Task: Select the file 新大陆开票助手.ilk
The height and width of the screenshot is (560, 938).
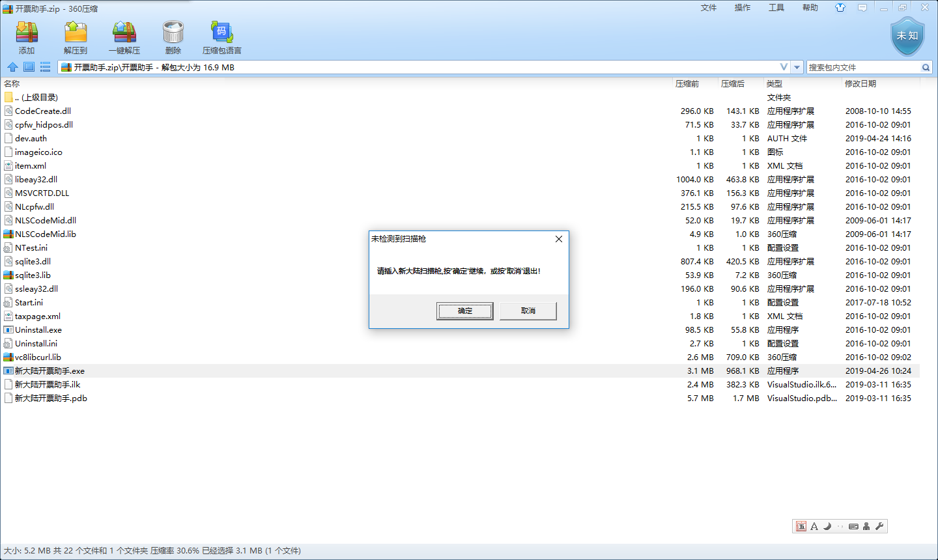Action: tap(48, 384)
